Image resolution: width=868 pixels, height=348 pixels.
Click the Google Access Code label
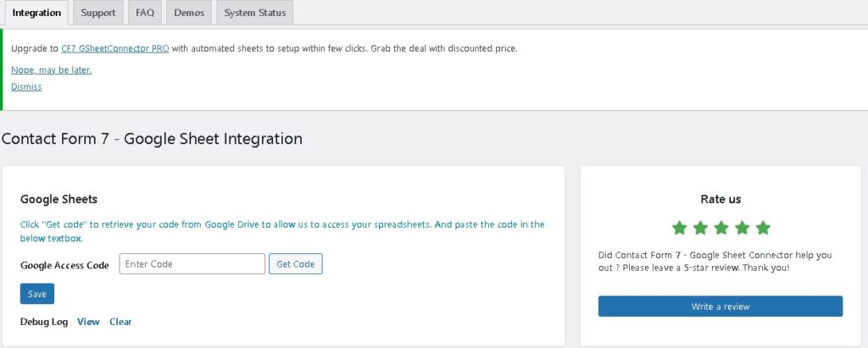coord(64,265)
